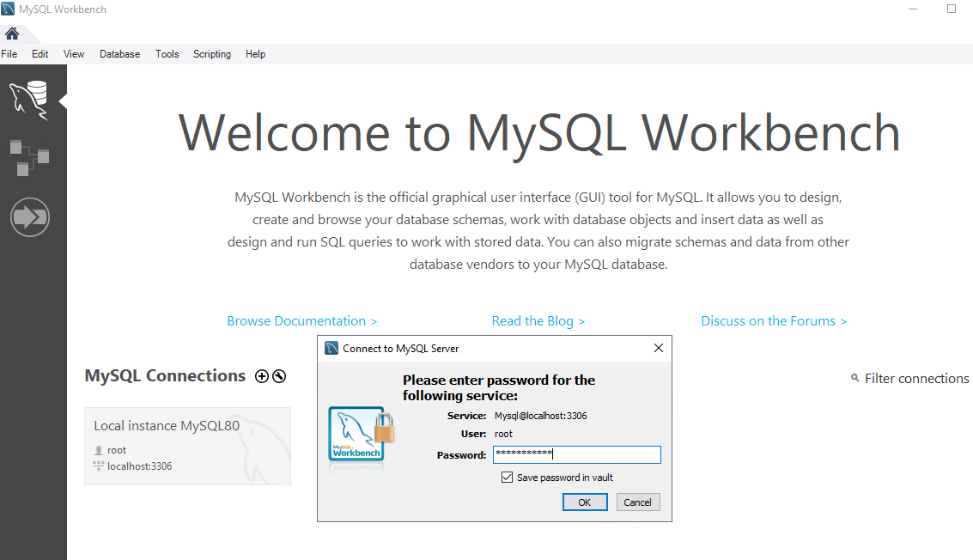Open the Migration wizard sidebar icon
The width and height of the screenshot is (973, 560).
coord(30,217)
